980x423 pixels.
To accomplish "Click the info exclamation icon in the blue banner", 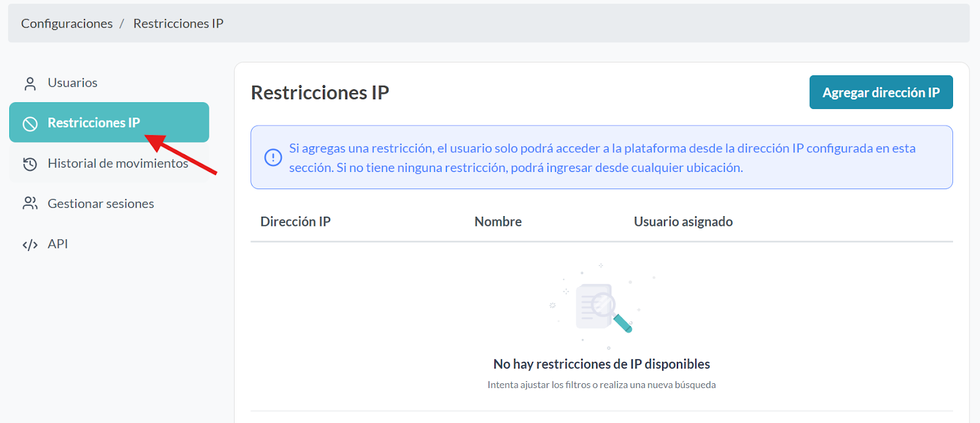I will pyautogui.click(x=273, y=157).
